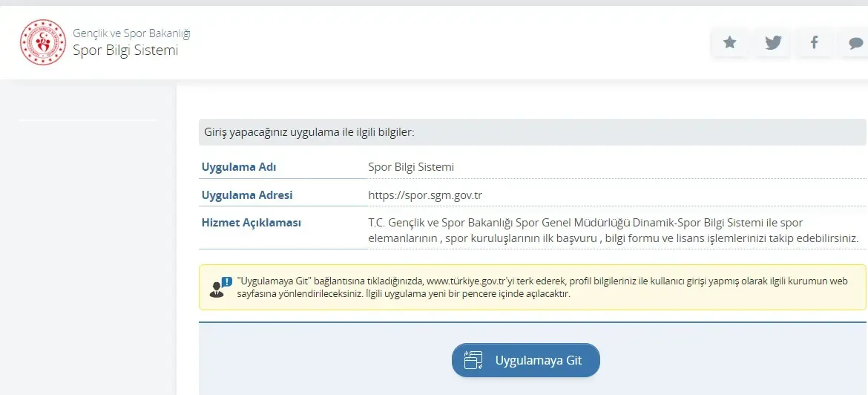Add page to favorites with star icon
Viewport: 868px width, 395px height.
click(x=729, y=42)
